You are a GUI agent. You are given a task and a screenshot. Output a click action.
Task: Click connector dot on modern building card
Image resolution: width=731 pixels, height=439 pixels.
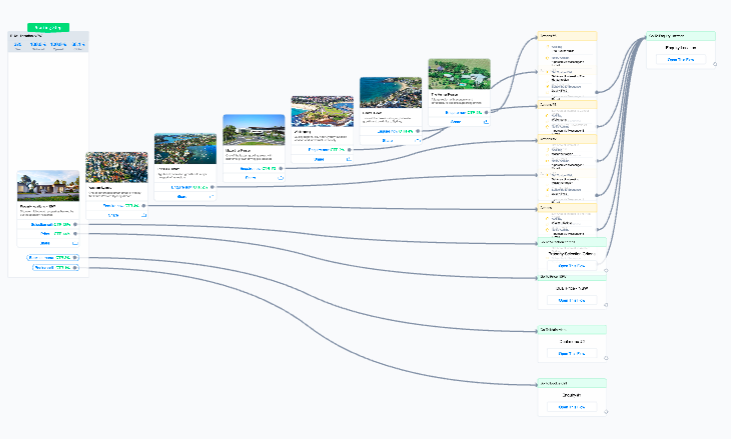pyautogui.click(x=281, y=168)
